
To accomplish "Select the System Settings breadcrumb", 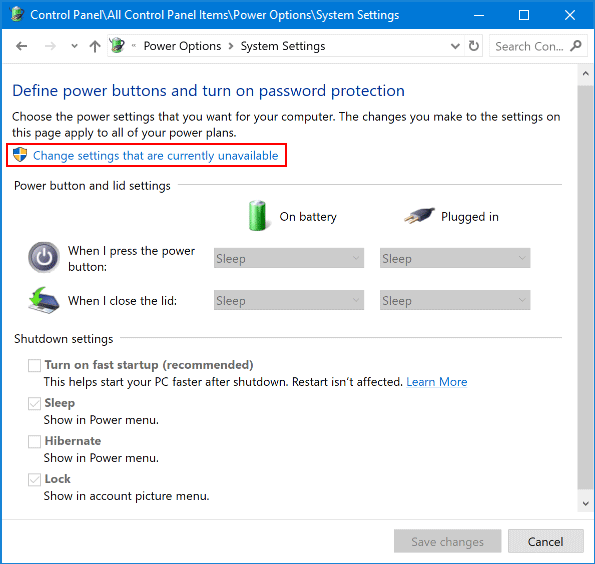I will tap(283, 46).
